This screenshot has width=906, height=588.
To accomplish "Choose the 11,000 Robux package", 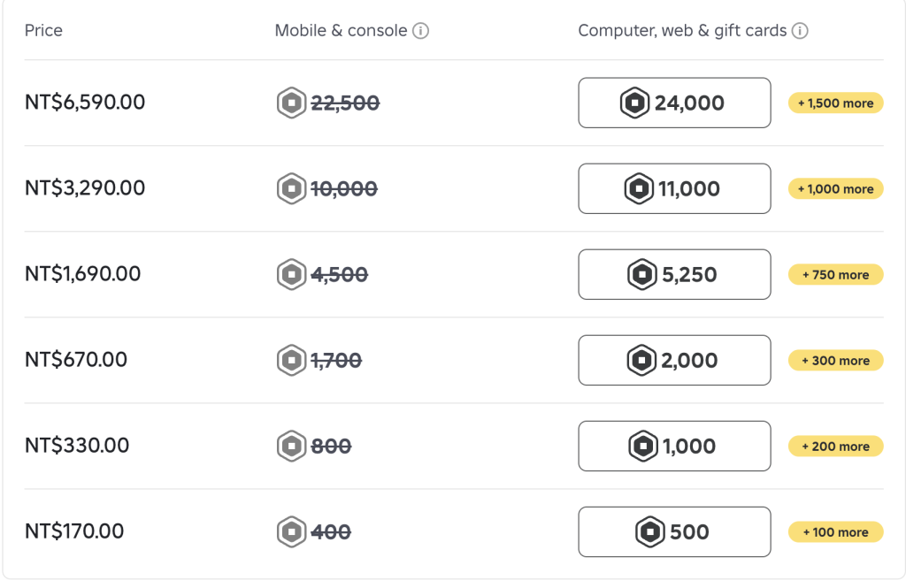I will (674, 188).
